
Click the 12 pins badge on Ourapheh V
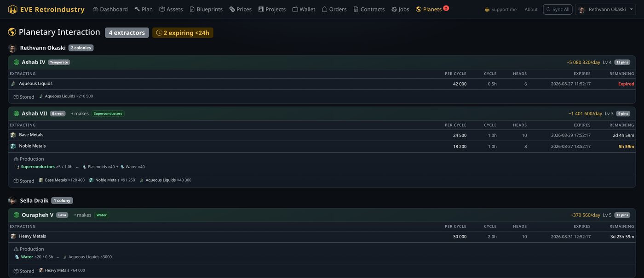tap(622, 215)
